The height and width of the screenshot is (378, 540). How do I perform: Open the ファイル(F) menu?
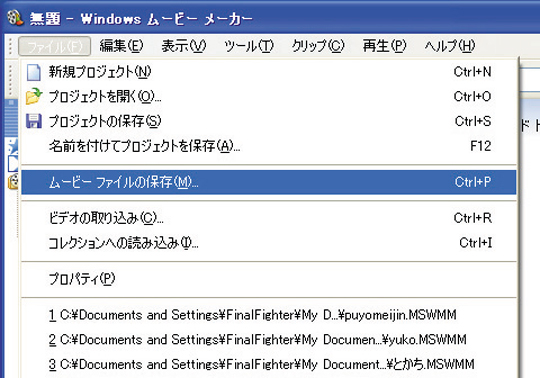pos(54,46)
